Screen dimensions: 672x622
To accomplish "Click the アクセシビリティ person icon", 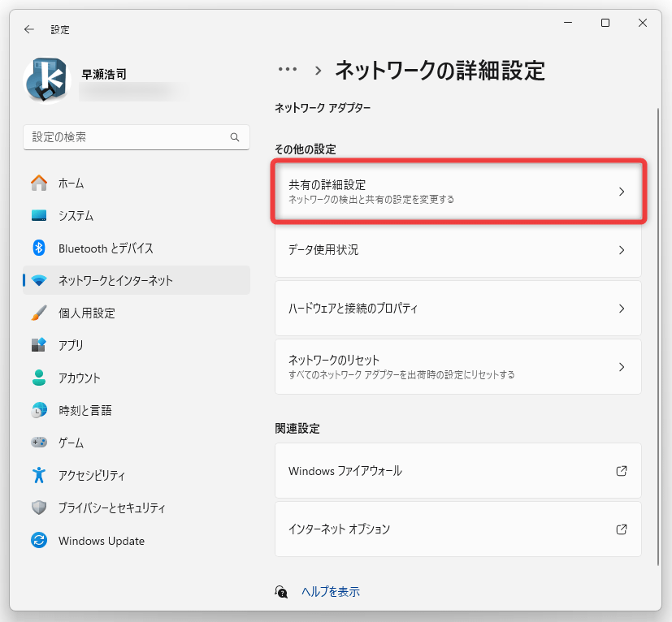I will click(39, 475).
